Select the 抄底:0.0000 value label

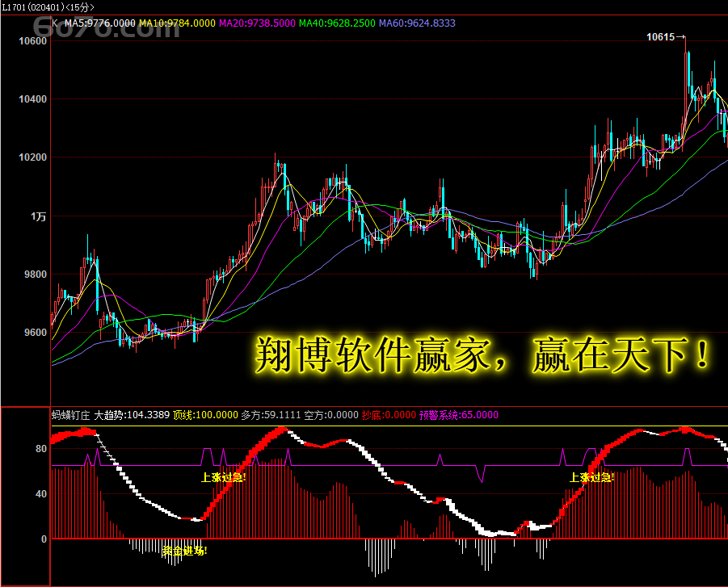(389, 415)
